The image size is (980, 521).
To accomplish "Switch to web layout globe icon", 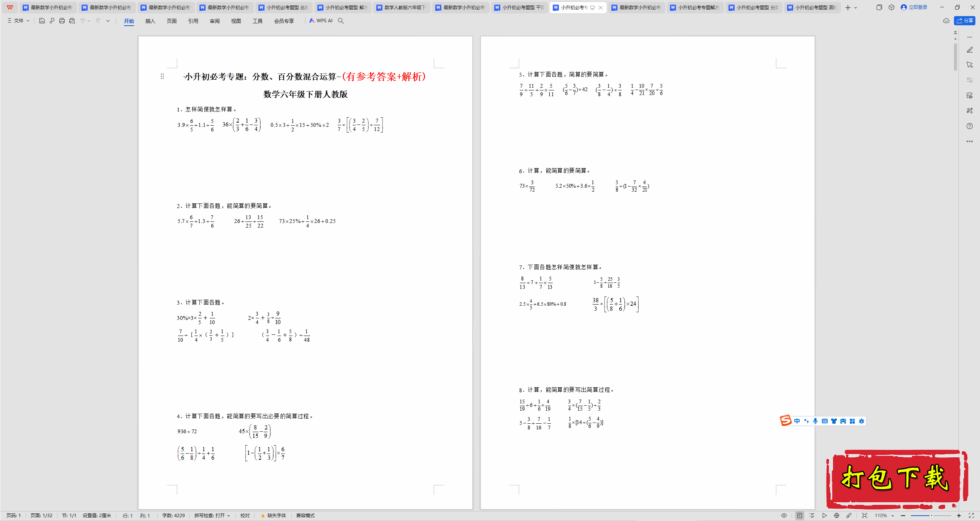I will 837,516.
